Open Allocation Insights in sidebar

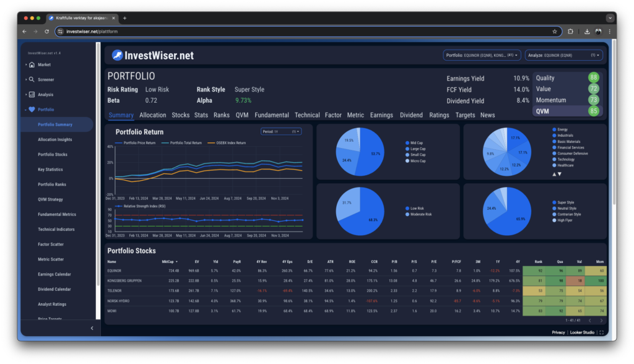[x=55, y=139]
